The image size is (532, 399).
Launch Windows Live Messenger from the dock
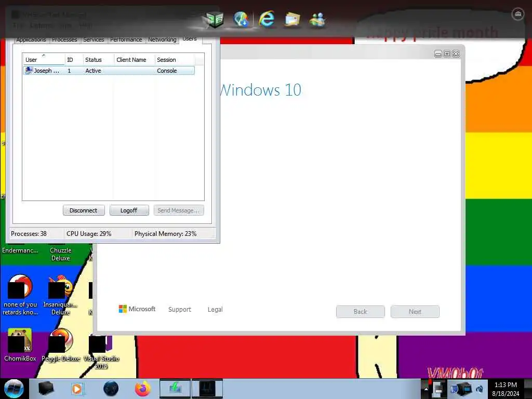(x=317, y=19)
